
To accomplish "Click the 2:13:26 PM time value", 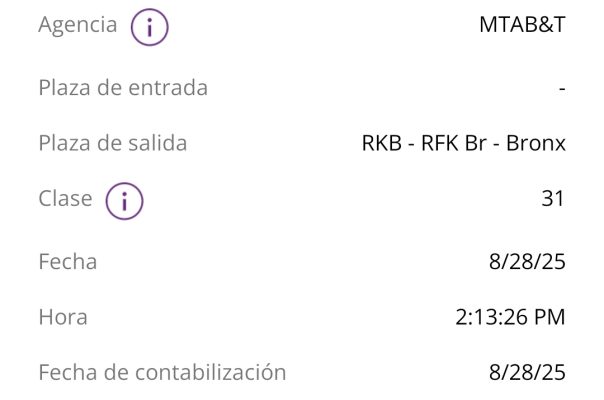I will (x=510, y=318).
